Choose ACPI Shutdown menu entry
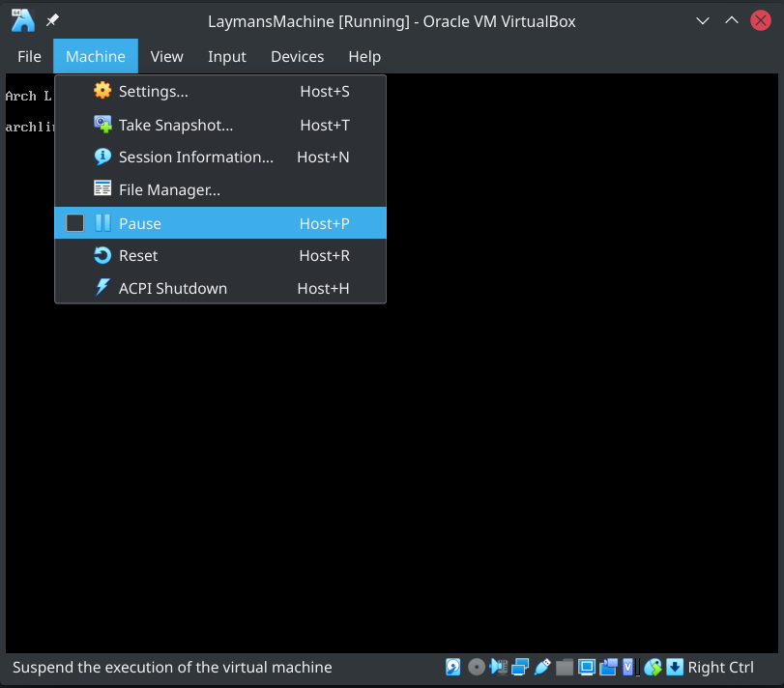Image resolution: width=784 pixels, height=688 pixels. 220,288
